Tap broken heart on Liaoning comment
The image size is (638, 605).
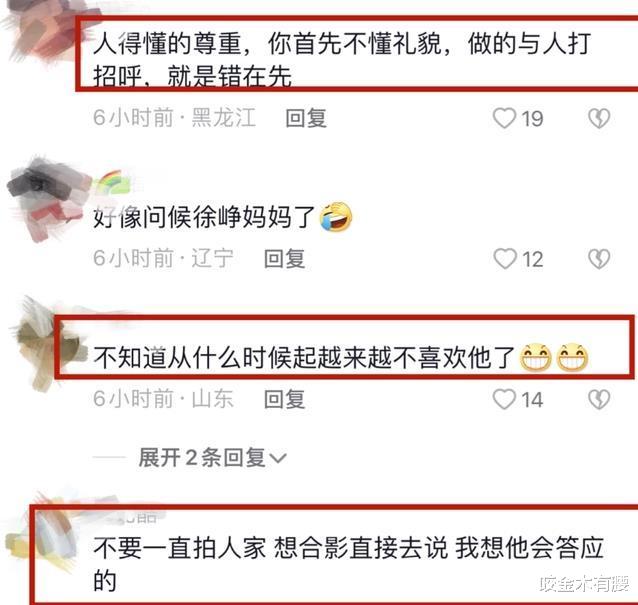tap(599, 259)
